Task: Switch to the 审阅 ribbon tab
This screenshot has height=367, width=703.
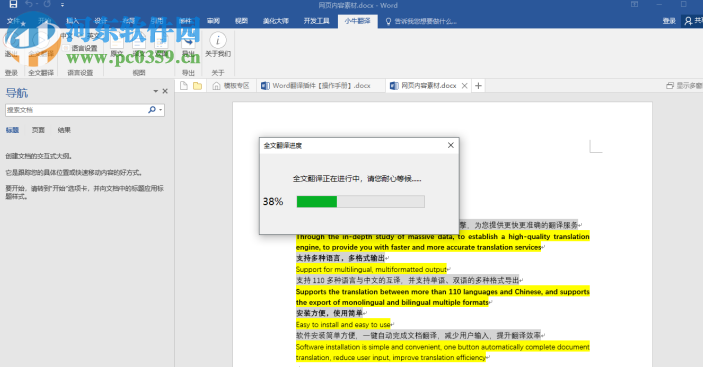Action: [213, 21]
